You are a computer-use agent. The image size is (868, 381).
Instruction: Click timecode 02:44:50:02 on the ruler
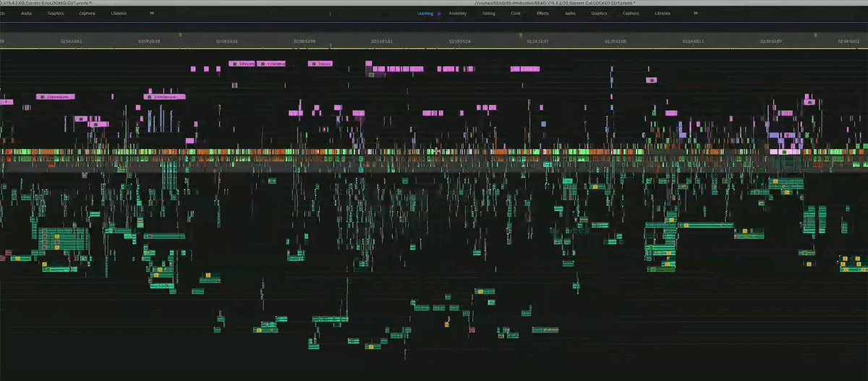click(849, 41)
